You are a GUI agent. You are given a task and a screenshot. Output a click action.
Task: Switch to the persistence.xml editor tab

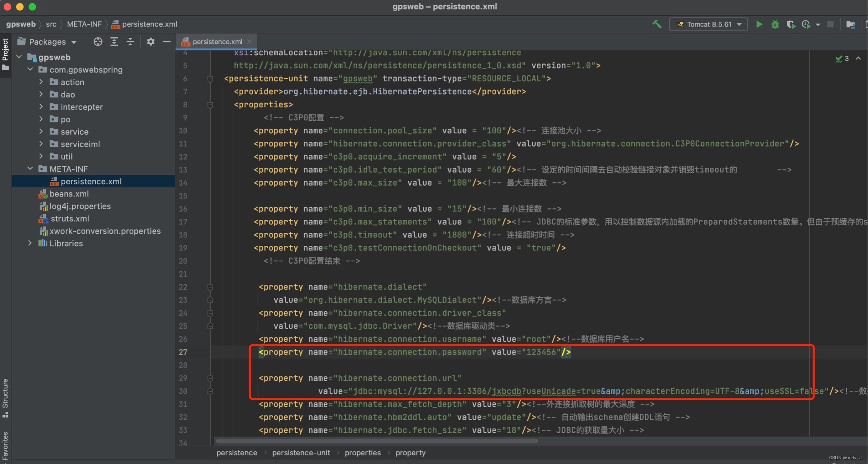click(x=217, y=42)
